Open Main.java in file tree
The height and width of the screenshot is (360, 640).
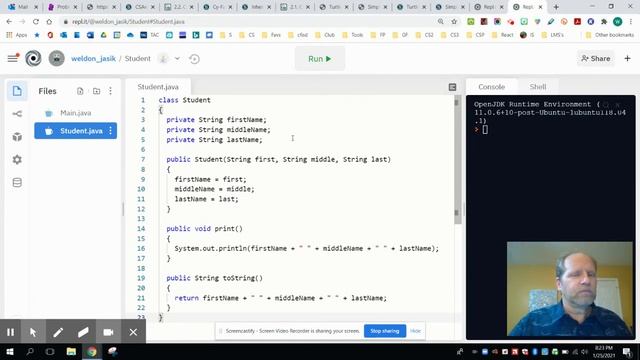76,113
